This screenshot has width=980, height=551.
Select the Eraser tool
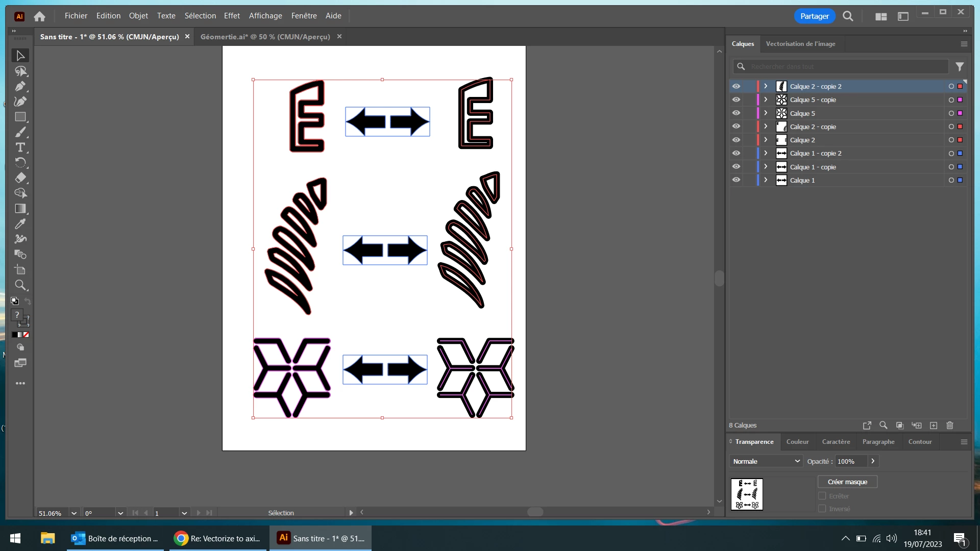20,178
